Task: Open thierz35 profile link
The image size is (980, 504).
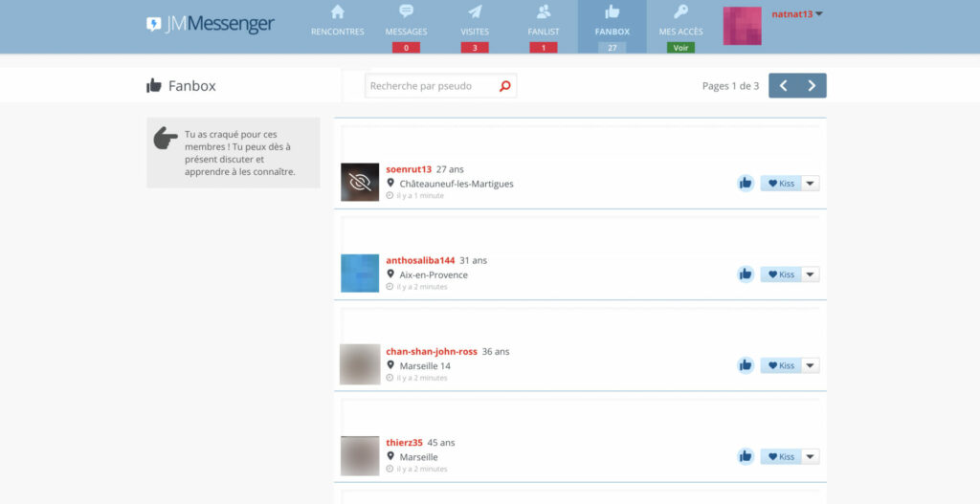Action: (x=405, y=443)
